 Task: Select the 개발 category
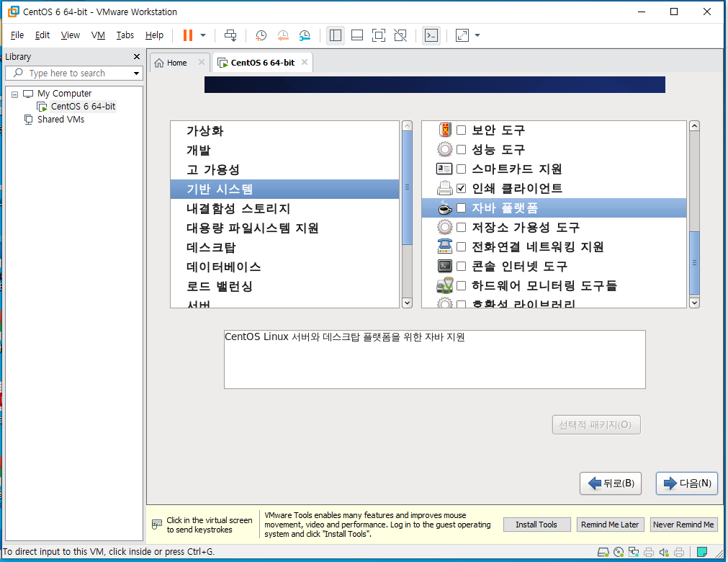(x=284, y=151)
